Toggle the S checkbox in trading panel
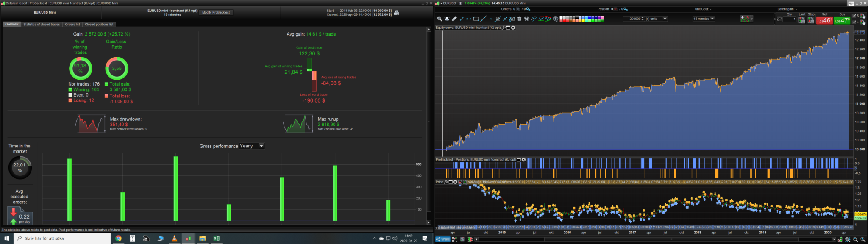 coord(854,16)
